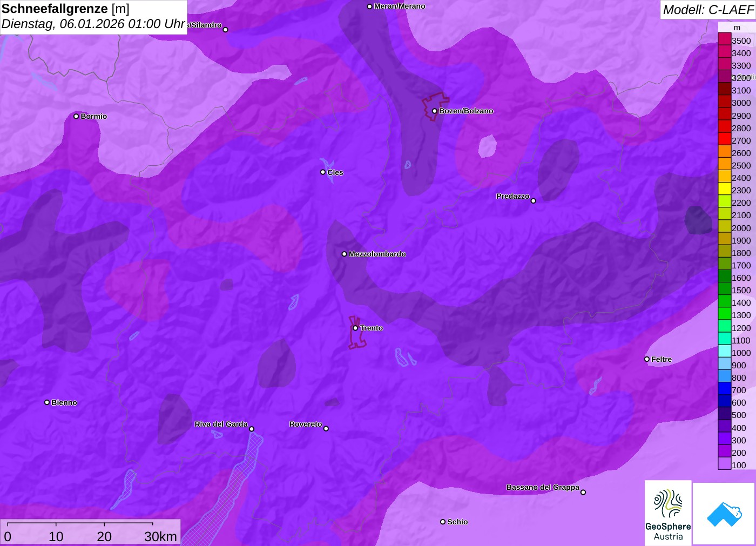Select the 100 m light purple swatch
This screenshot has width=756, height=546.
[x=724, y=463]
